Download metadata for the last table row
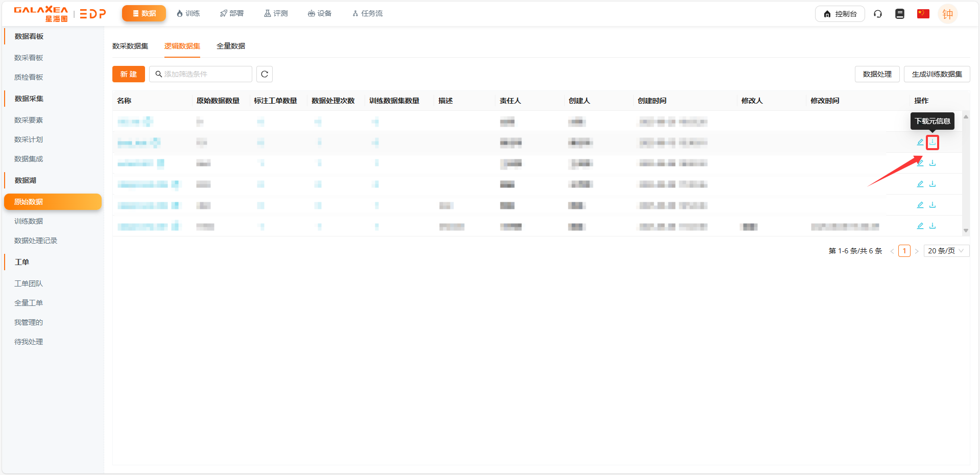The width and height of the screenshot is (980, 475). pos(932,226)
